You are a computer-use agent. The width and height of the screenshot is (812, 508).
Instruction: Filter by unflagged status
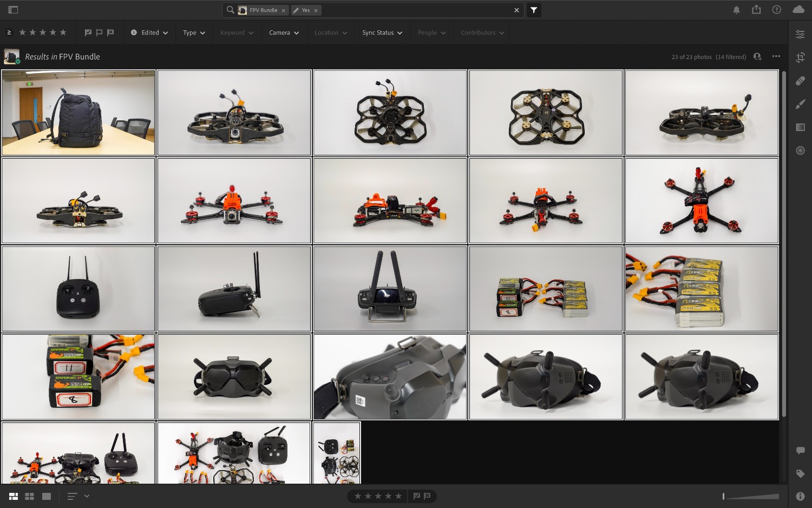tap(99, 32)
